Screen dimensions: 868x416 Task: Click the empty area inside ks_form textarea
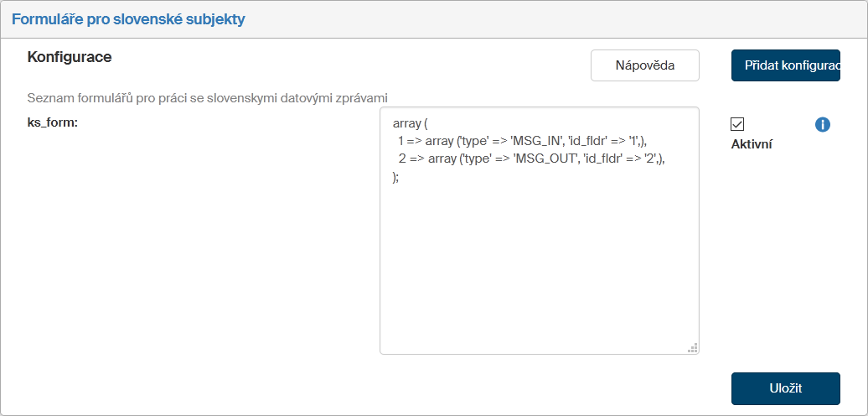coord(539,268)
